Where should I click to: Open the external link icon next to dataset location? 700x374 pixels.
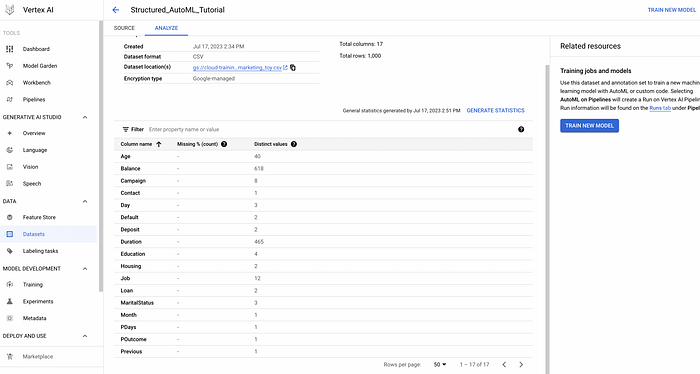[x=285, y=68]
